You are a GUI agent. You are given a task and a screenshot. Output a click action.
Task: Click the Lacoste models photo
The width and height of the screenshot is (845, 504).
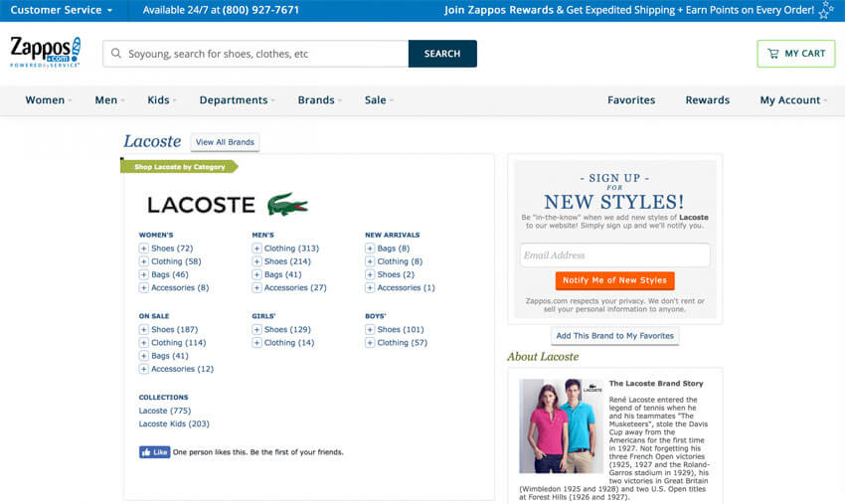[x=561, y=425]
